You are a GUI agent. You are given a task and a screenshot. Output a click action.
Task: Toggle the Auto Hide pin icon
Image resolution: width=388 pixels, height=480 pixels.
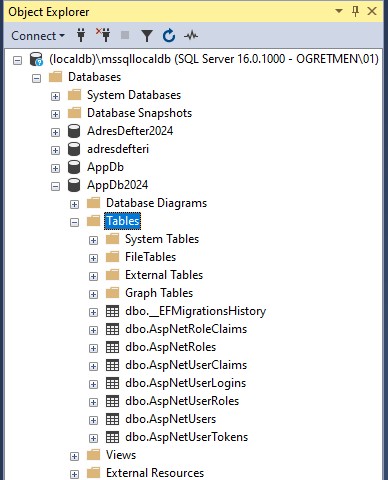click(355, 12)
